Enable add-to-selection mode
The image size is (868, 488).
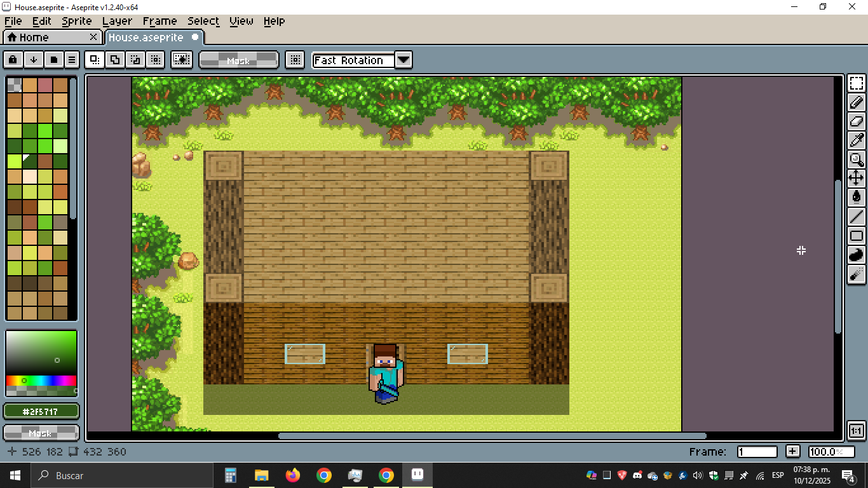click(x=115, y=60)
